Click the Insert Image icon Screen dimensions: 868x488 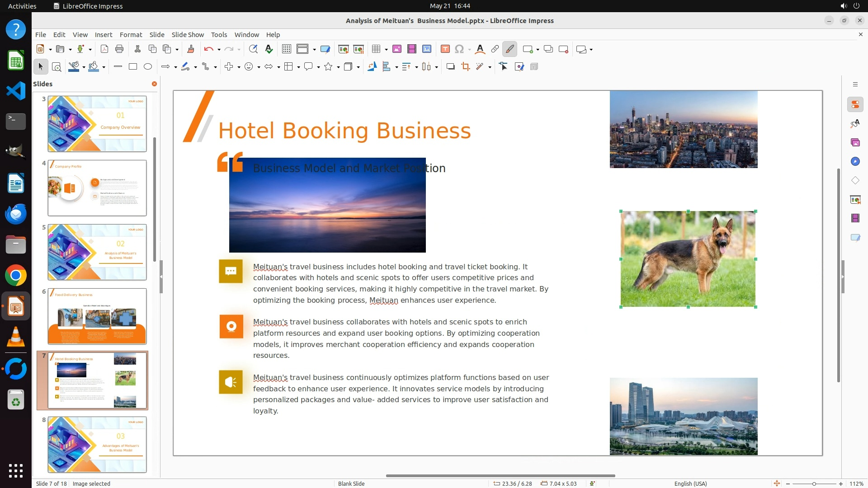396,49
